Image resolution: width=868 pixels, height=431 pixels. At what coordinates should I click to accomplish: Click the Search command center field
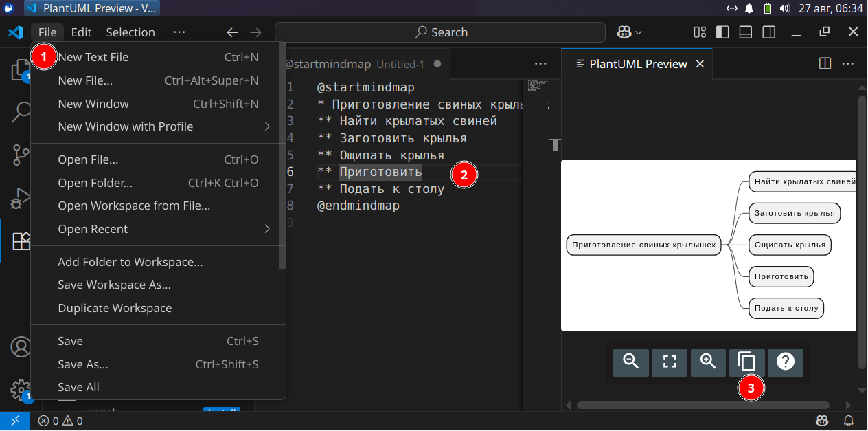(x=440, y=32)
